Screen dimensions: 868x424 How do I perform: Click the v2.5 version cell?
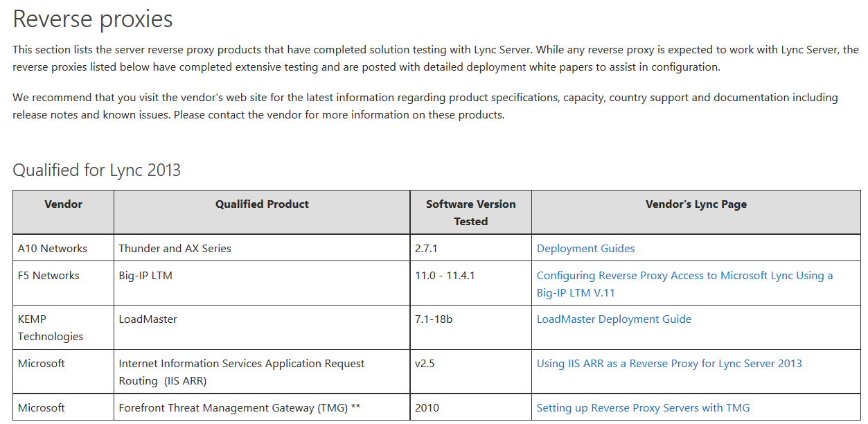click(471, 371)
